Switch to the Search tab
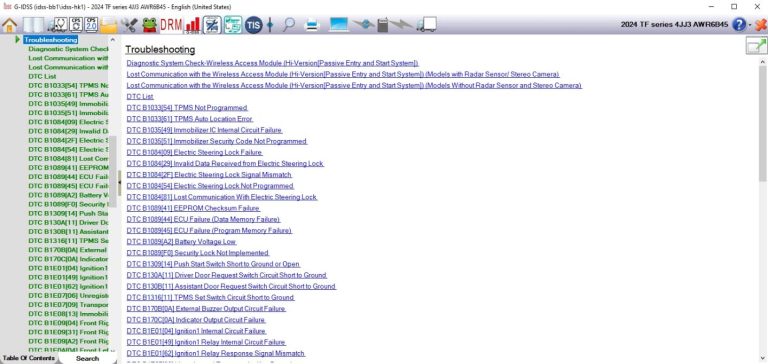 [x=88, y=358]
